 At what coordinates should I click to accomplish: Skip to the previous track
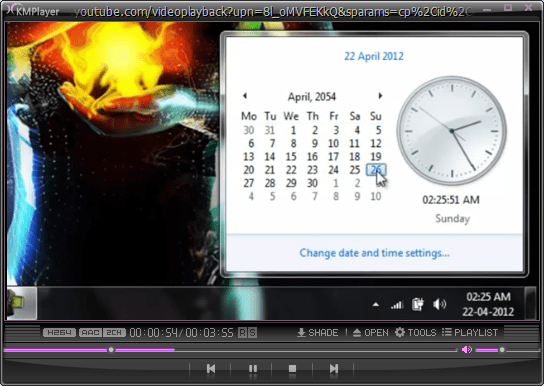point(211,368)
